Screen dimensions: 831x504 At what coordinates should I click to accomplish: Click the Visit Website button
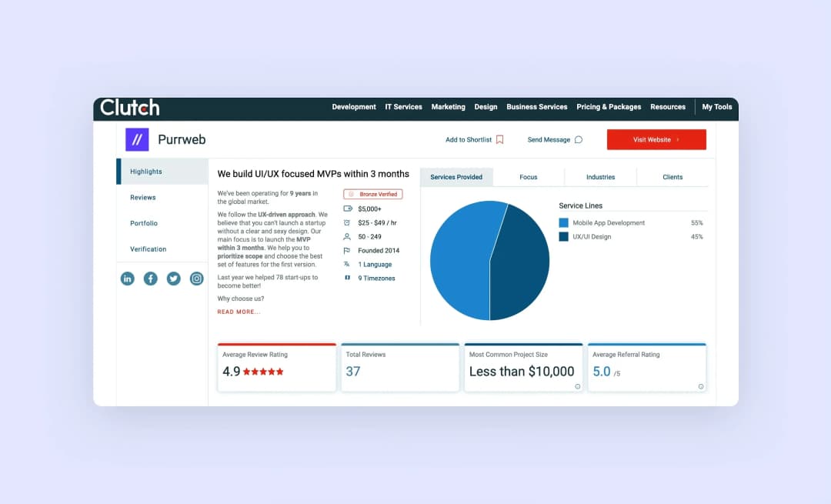pos(656,139)
